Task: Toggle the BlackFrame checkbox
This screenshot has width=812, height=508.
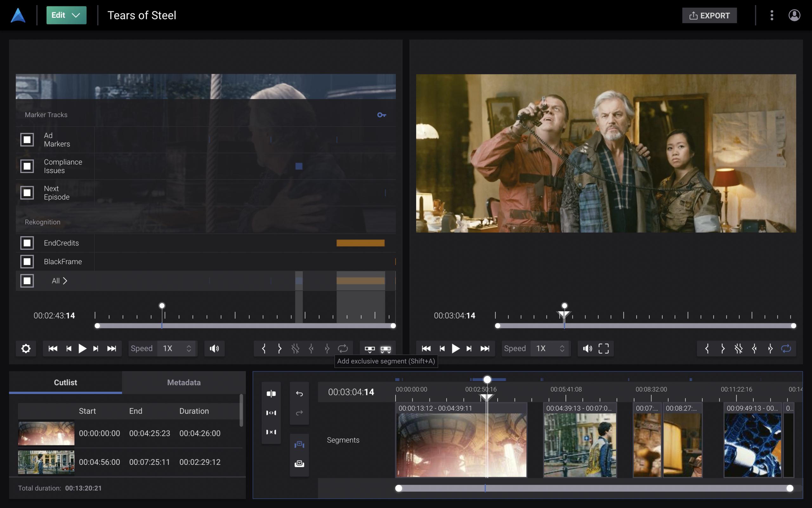Action: [x=27, y=261]
